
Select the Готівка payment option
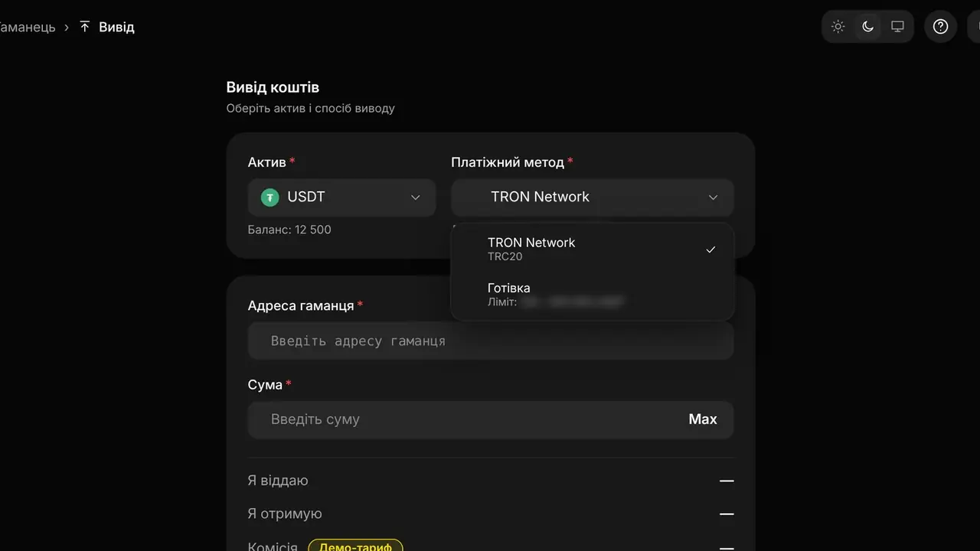[593, 295]
